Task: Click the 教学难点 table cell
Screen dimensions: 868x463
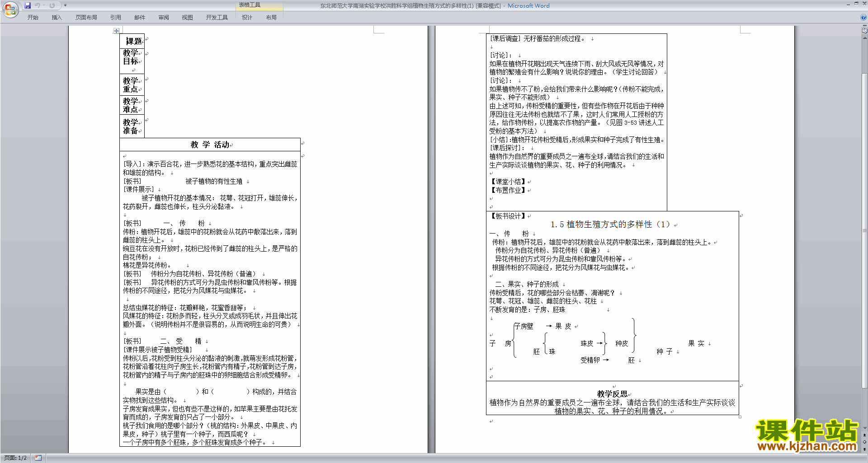Action: (132, 105)
